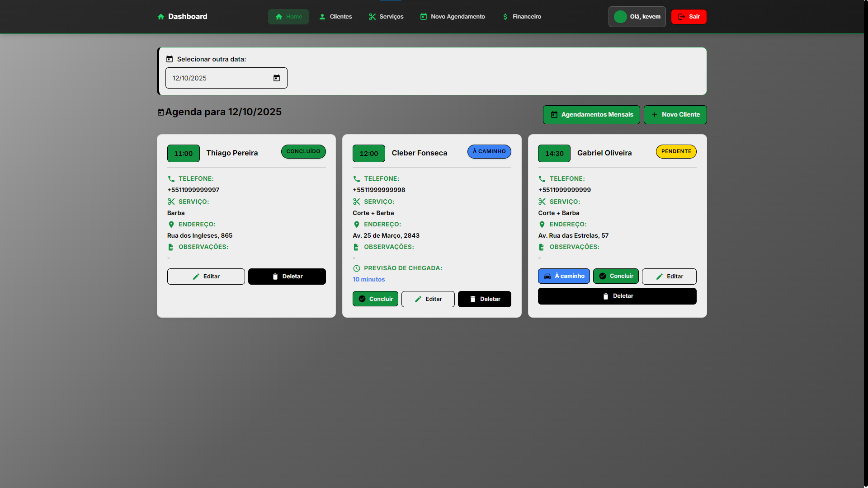Mark Cleber Fonseca's appointment as Concluir
This screenshot has width=868, height=488.
(375, 299)
